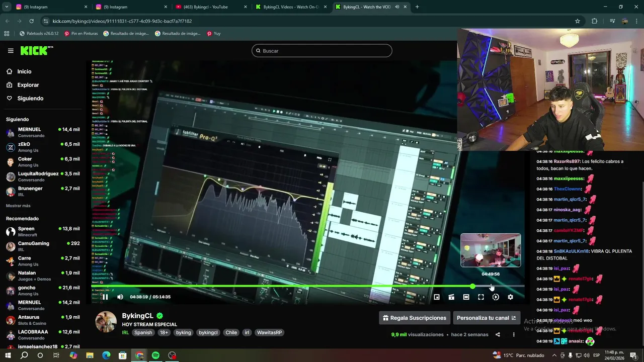Share the video using the share icon
This screenshot has width=644, height=362.
click(x=498, y=334)
